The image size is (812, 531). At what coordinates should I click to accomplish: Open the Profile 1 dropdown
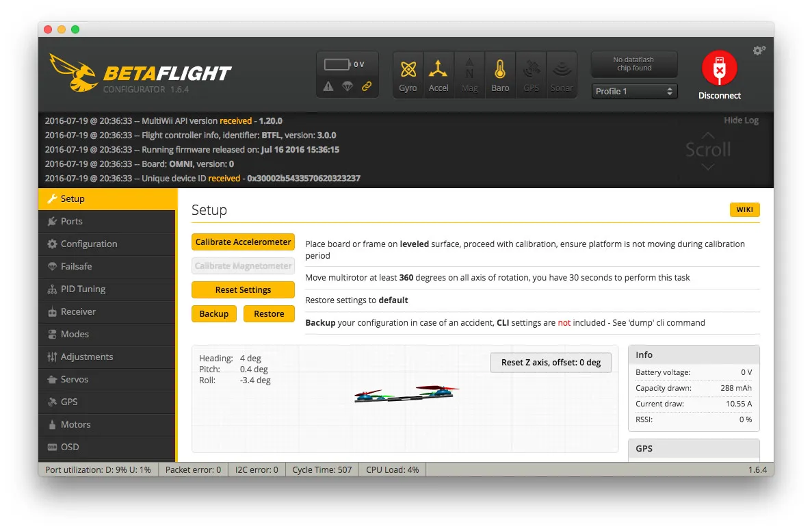[x=634, y=91]
